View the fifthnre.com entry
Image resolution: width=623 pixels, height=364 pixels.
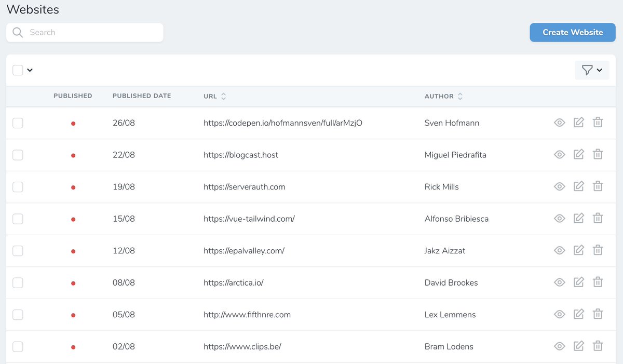pyautogui.click(x=559, y=315)
